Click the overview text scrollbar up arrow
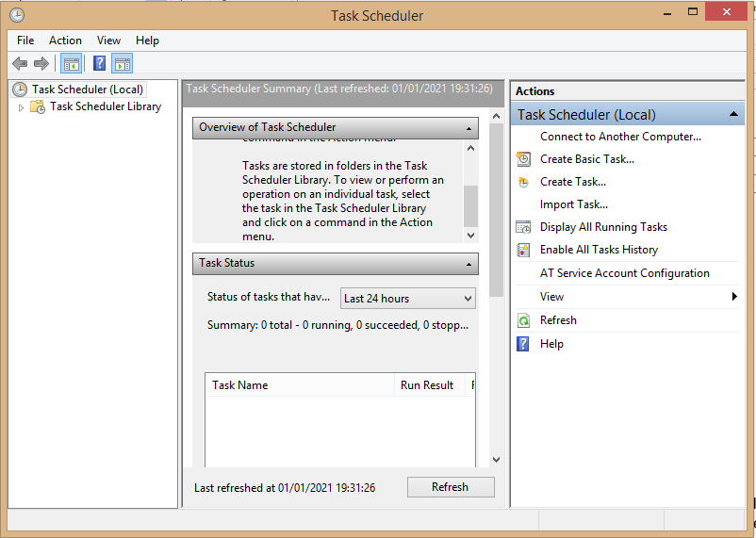The image size is (756, 538). 471,148
